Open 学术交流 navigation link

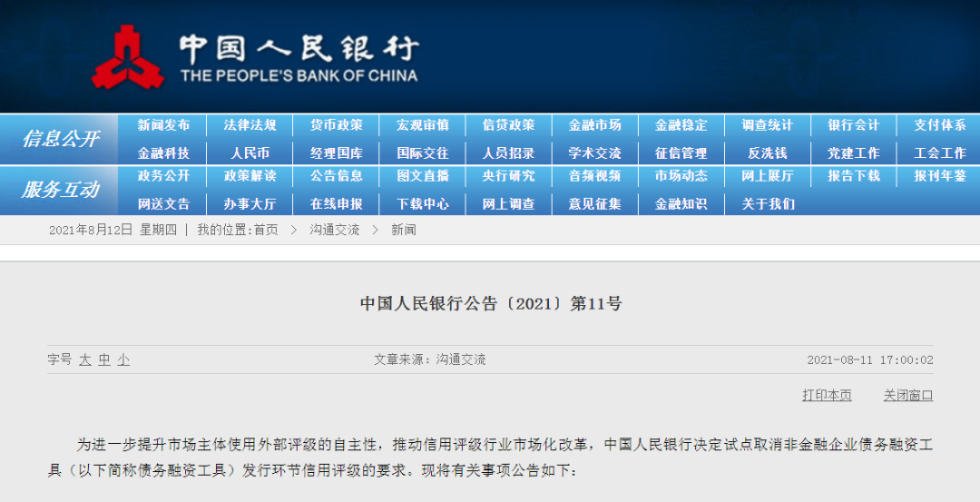(x=595, y=153)
